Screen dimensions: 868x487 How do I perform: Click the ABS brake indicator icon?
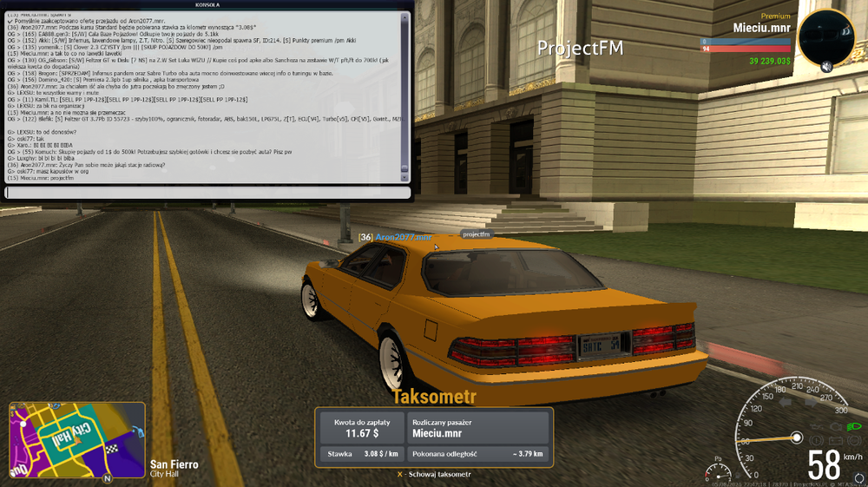[x=854, y=441]
